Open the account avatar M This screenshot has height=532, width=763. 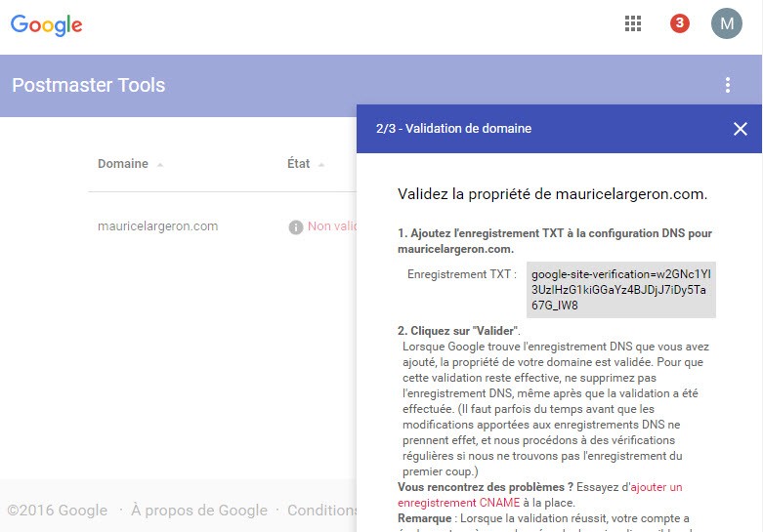[726, 23]
